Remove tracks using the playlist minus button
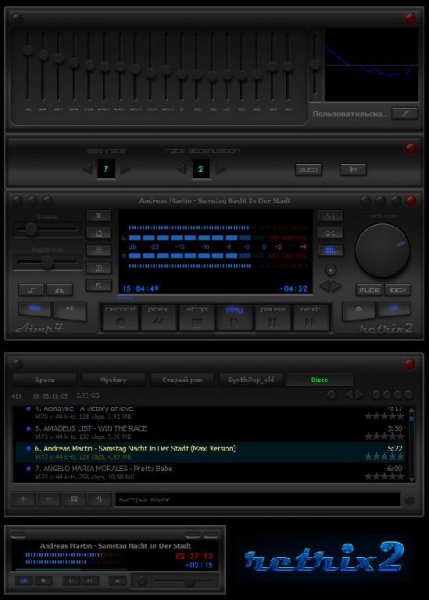 coord(49,499)
